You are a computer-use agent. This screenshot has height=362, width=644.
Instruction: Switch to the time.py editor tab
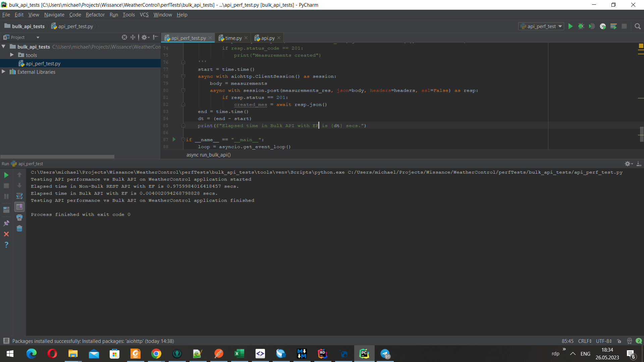coord(233,38)
